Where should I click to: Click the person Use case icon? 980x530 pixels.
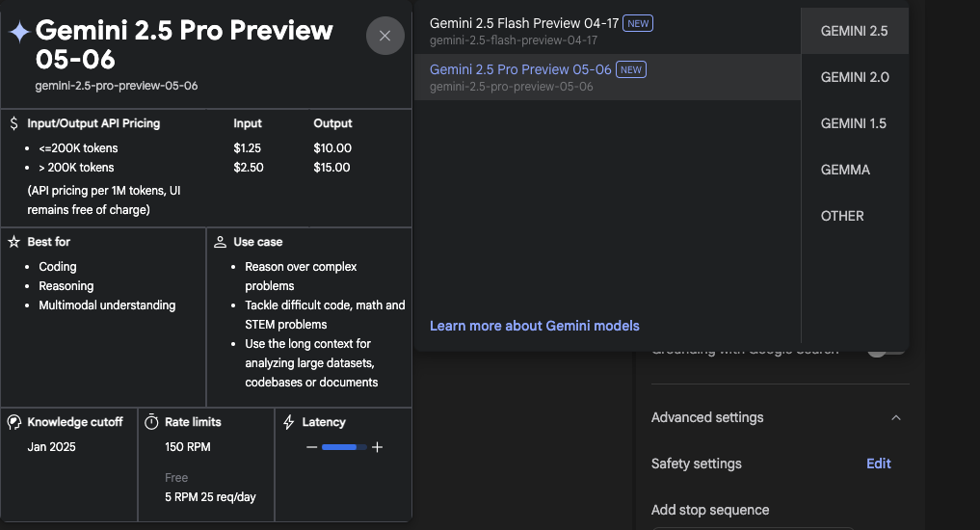coord(220,242)
